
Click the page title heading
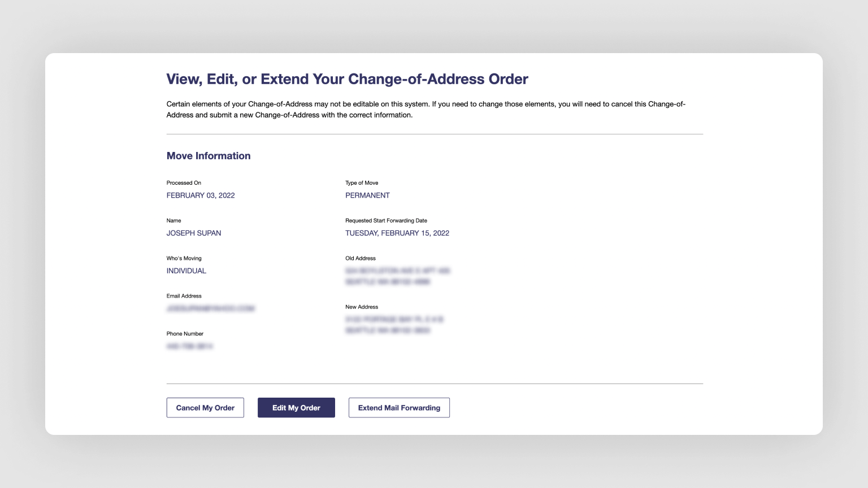[346, 79]
